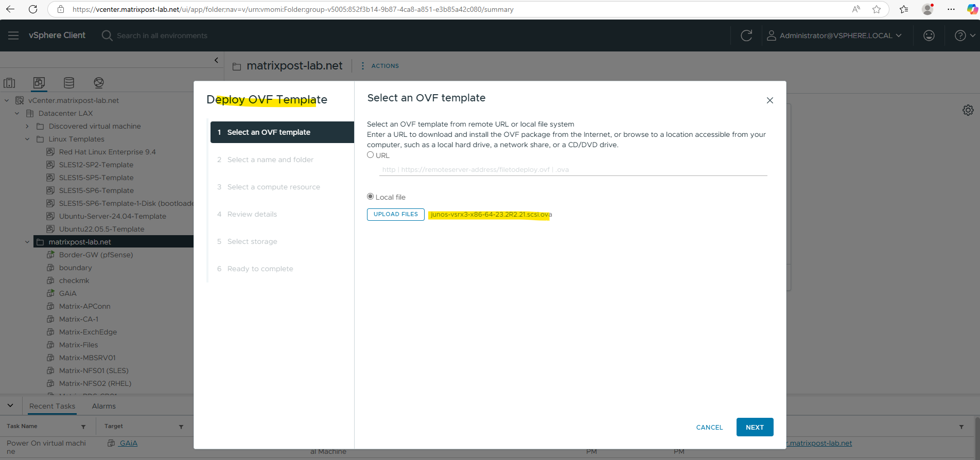Screen dimensions: 980x460
Task: Select Matrix-ExchEdge virtual machine
Action: pyautogui.click(x=88, y=332)
